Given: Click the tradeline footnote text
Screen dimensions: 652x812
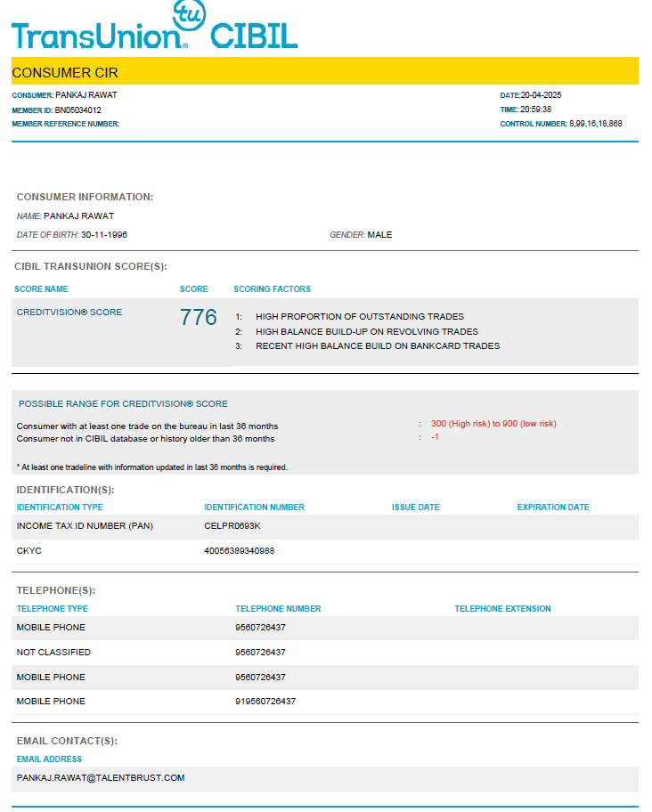Looking at the screenshot, I should (x=152, y=467).
